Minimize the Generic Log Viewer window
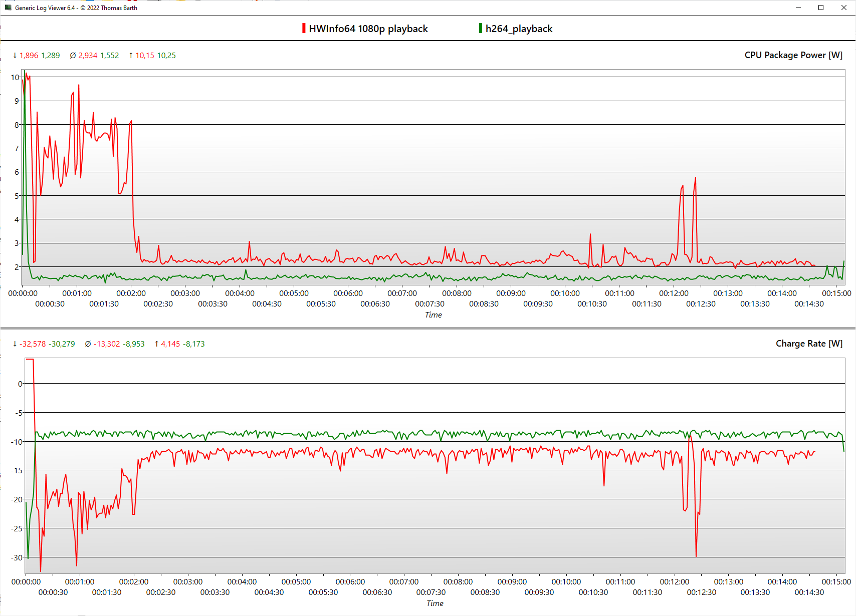Image resolution: width=856 pixels, height=616 pixels. tap(797, 8)
